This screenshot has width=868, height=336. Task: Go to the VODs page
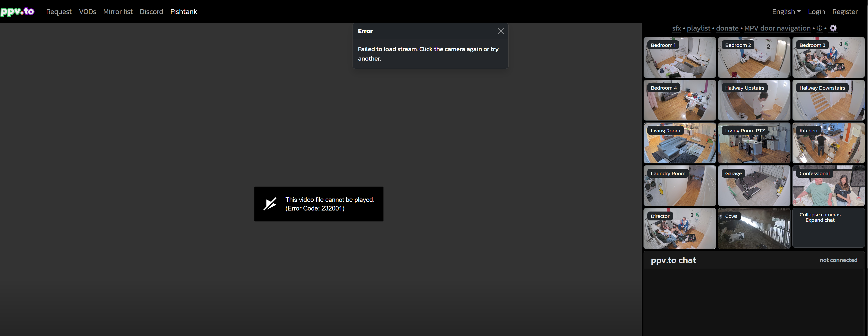point(87,12)
